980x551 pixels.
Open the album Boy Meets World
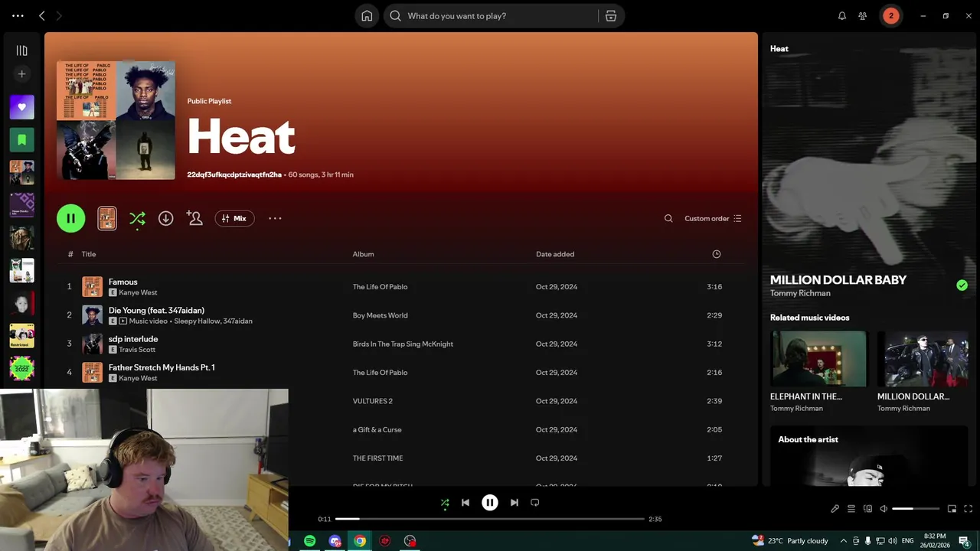(380, 315)
